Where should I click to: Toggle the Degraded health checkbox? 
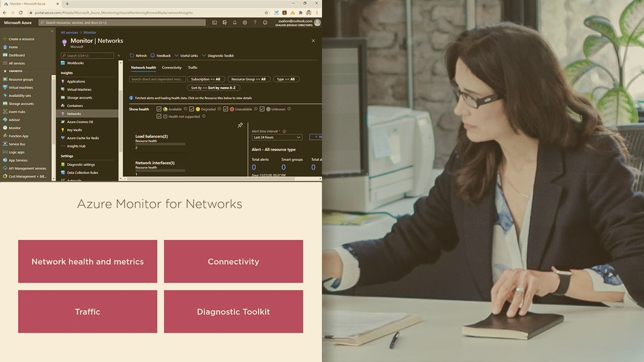pyautogui.click(x=192, y=109)
